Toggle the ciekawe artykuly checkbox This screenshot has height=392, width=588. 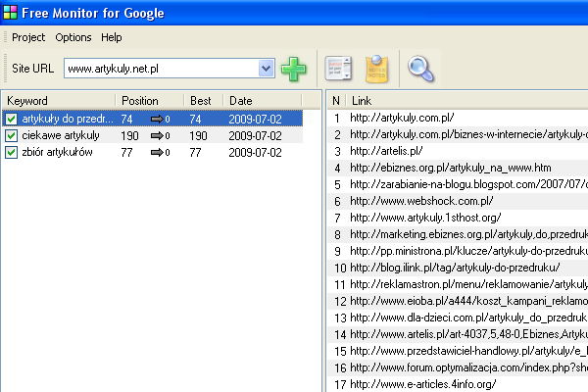[11, 136]
